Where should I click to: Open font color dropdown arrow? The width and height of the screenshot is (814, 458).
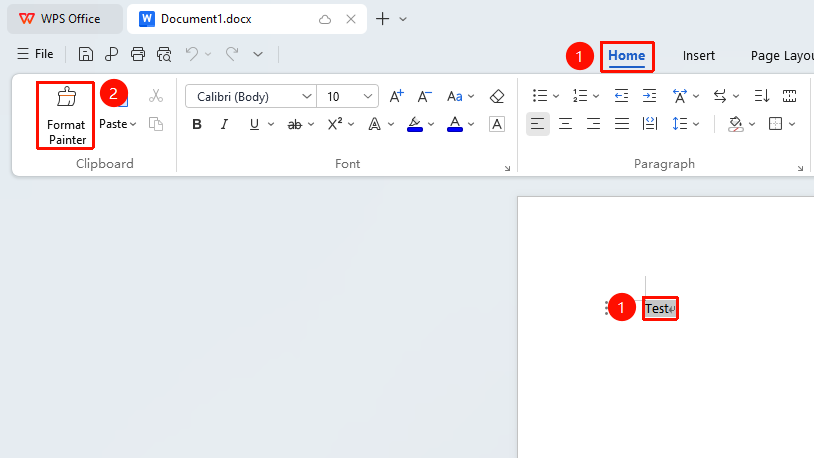471,124
